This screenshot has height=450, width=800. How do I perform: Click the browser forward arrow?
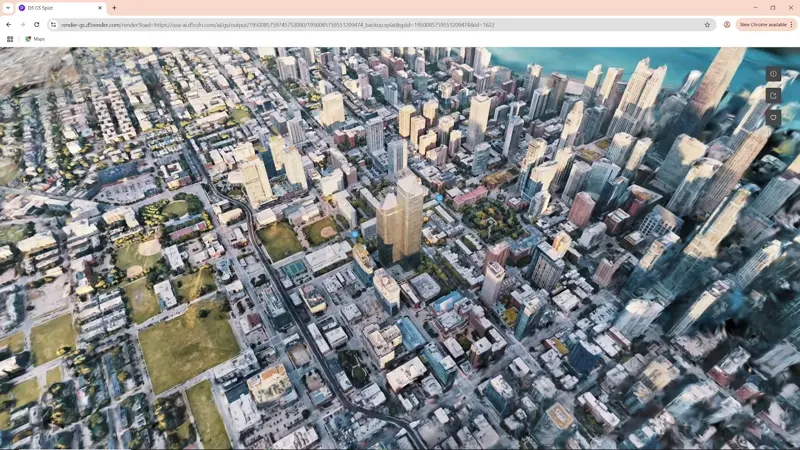[x=22, y=24]
